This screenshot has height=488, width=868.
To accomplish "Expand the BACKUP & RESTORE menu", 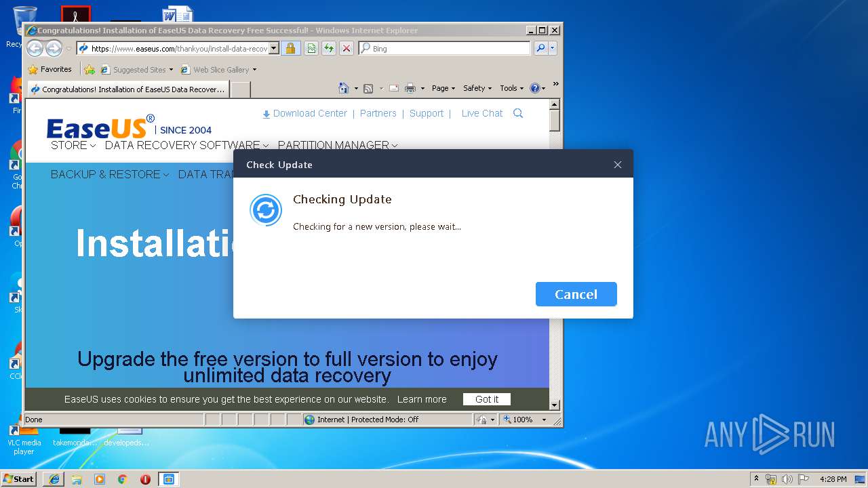I will [x=110, y=174].
